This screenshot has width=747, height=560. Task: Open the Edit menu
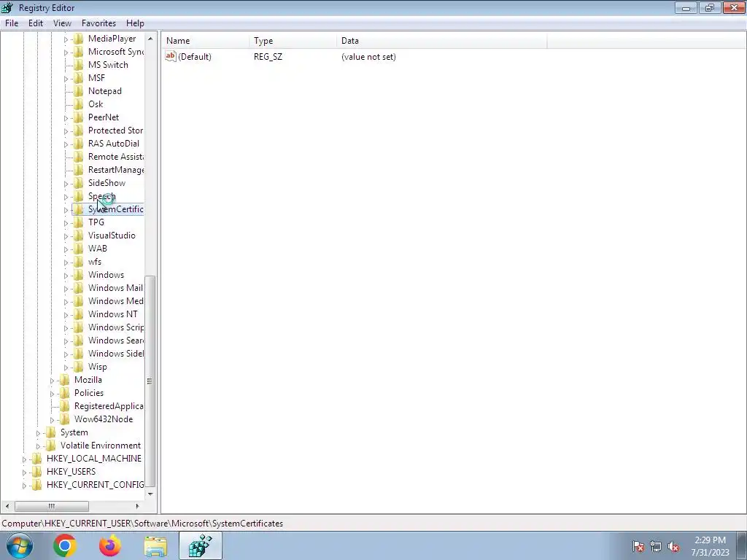tap(36, 23)
